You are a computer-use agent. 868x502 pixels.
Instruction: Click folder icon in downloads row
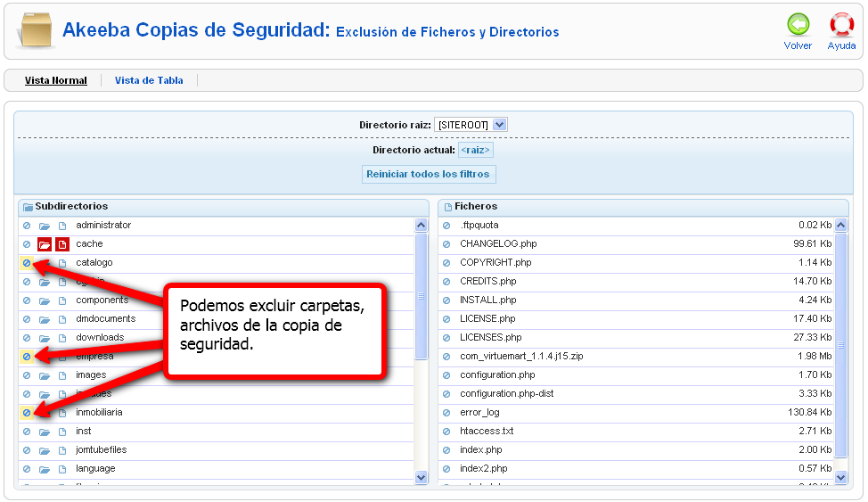click(x=45, y=339)
